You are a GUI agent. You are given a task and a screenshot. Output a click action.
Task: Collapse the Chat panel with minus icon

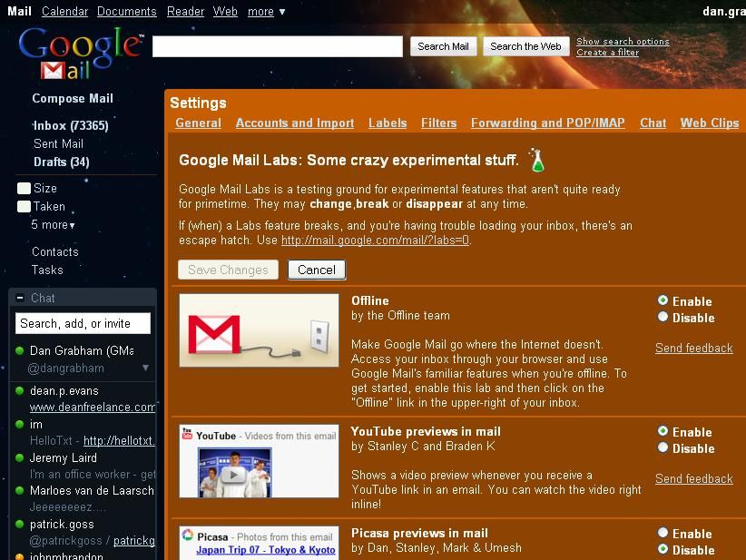pyautogui.click(x=20, y=298)
